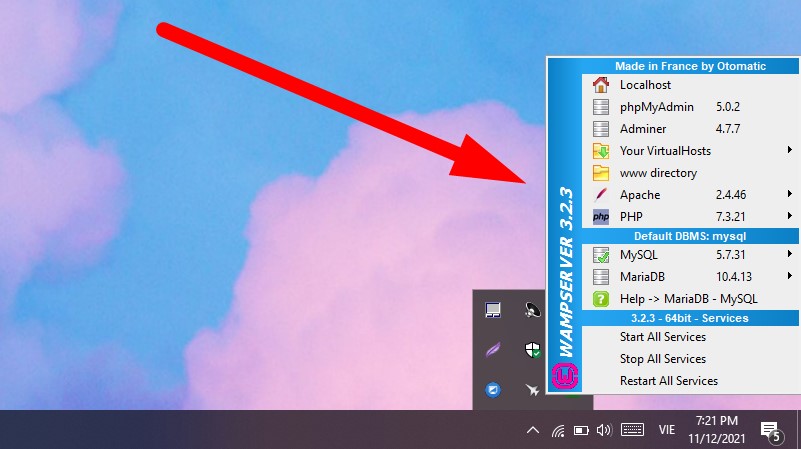The height and width of the screenshot is (449, 801).
Task: Click the MariaDB database icon
Action: click(601, 277)
